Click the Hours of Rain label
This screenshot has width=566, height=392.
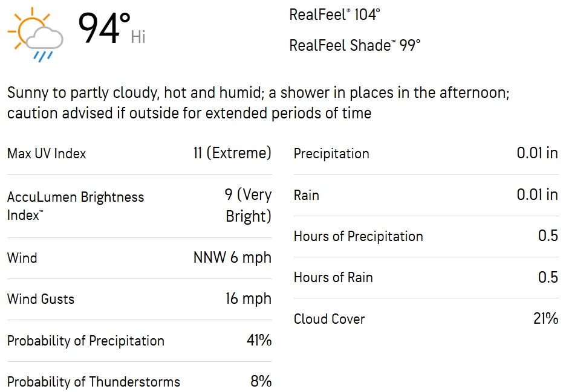(x=333, y=277)
